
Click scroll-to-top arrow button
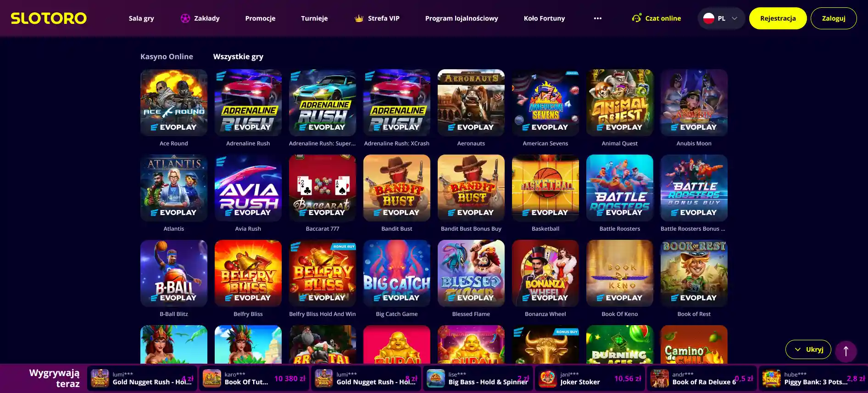(846, 351)
